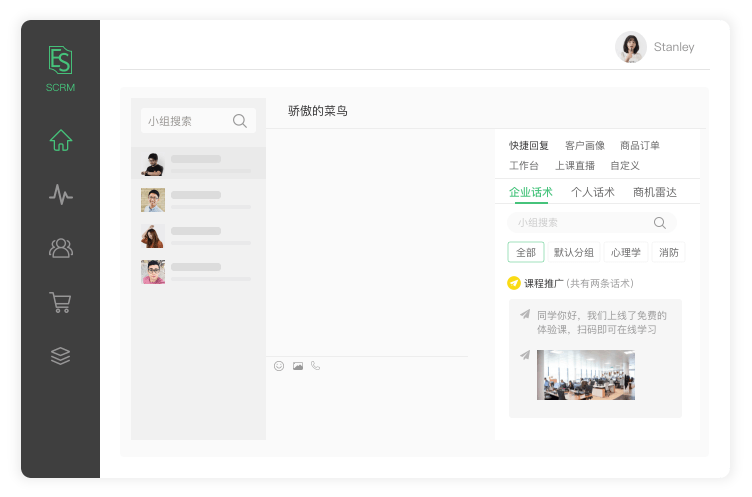Select the 全部 filter button
The width and height of the screenshot is (752, 497).
click(525, 252)
